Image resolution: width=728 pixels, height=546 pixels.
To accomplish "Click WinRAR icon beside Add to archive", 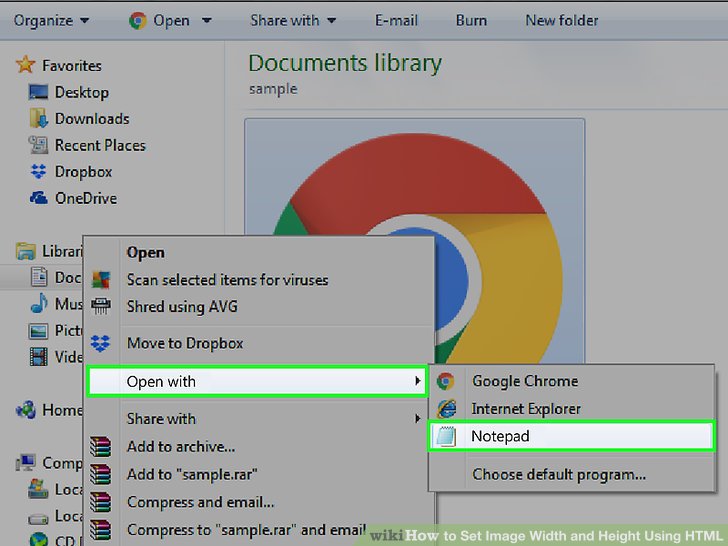I will click(101, 447).
